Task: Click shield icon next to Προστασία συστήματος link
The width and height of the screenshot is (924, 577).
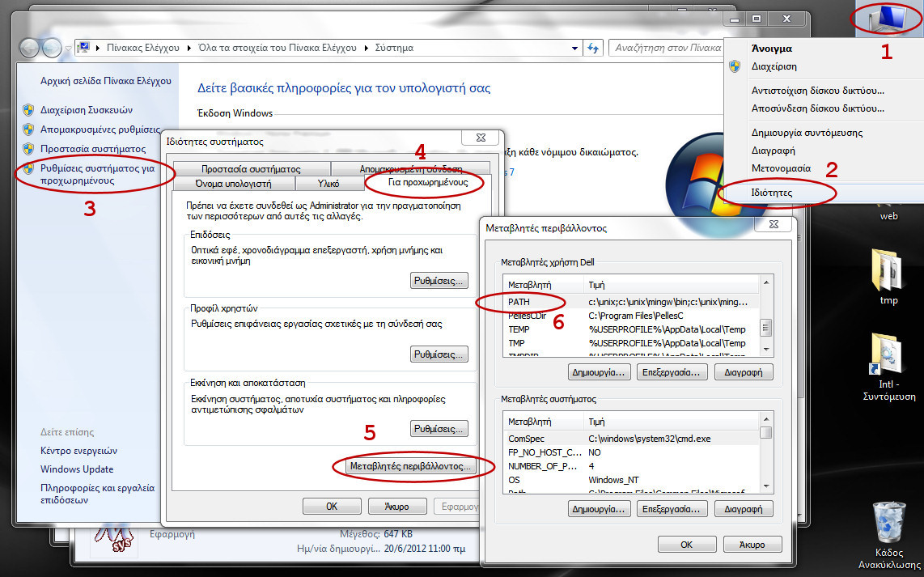Action: pos(28,149)
